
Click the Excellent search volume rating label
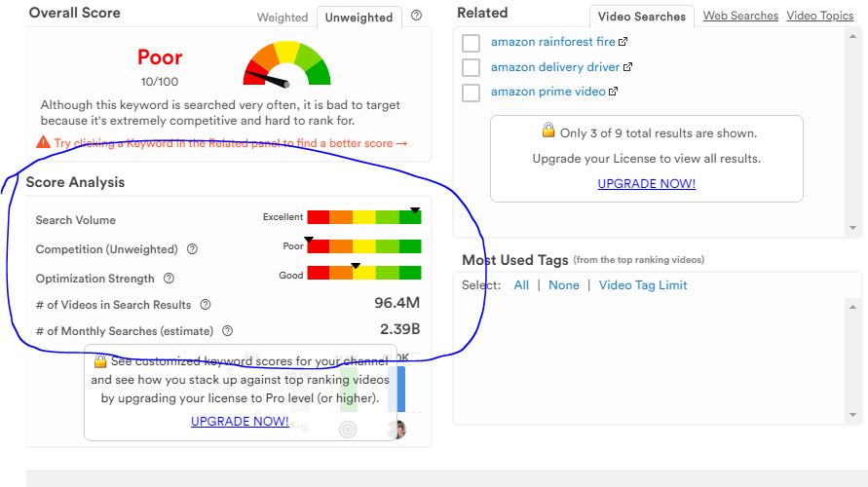(x=283, y=217)
